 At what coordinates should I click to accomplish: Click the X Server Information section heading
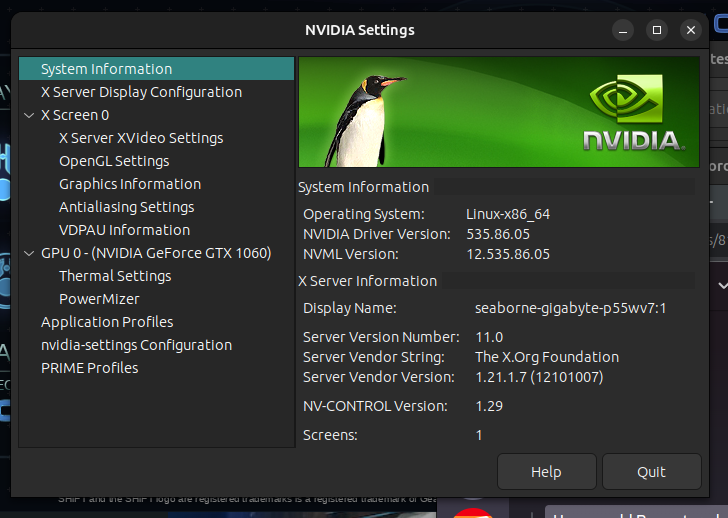click(367, 281)
